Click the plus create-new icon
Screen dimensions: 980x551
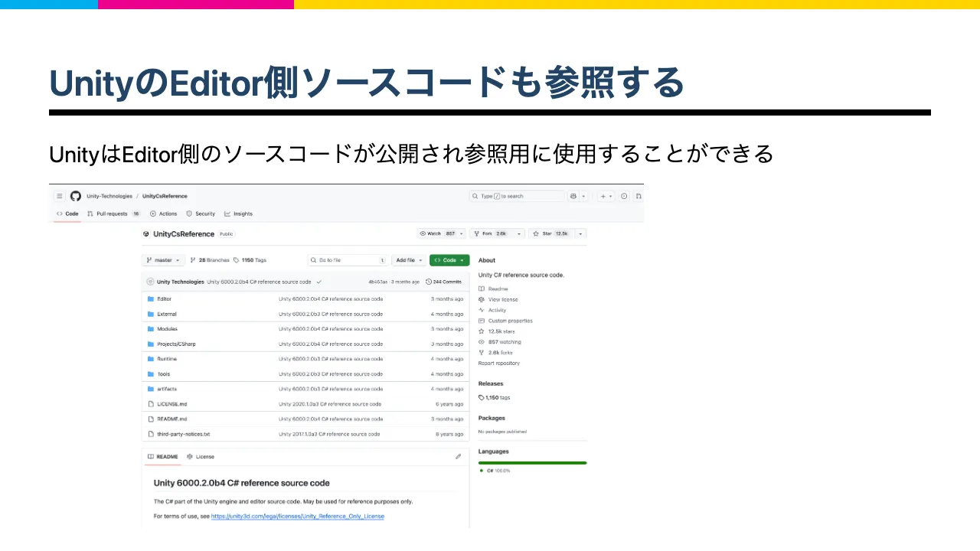[x=603, y=196]
